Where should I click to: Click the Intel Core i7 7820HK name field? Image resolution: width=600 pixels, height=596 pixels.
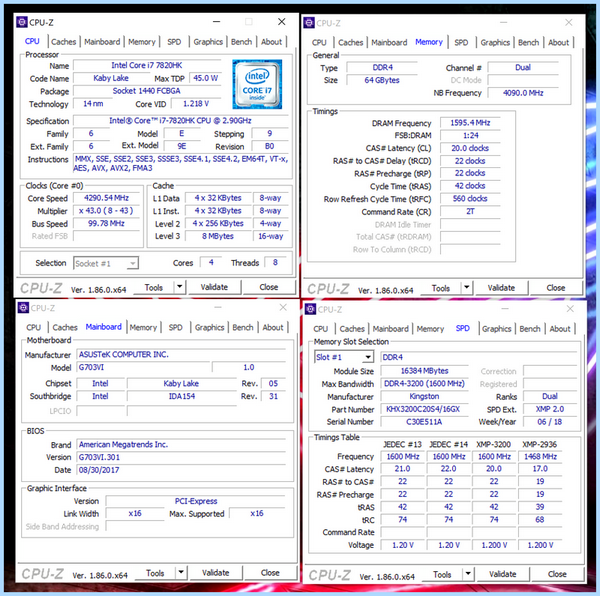point(147,65)
